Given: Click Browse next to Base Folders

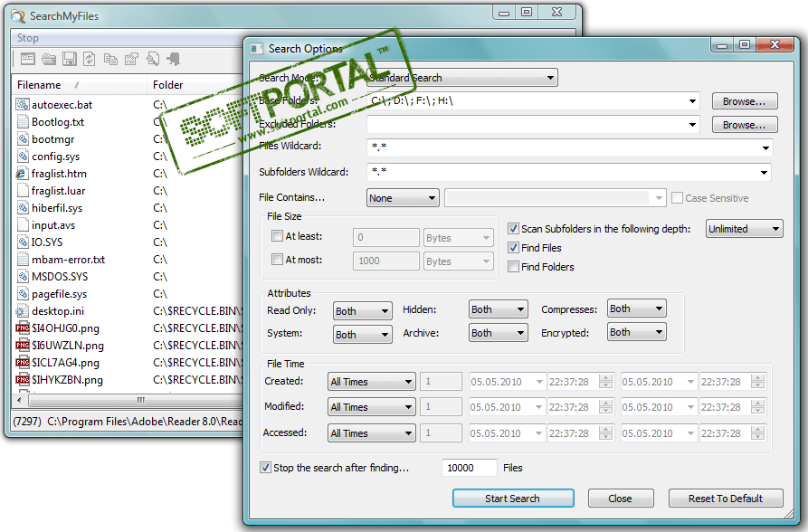Looking at the screenshot, I should pyautogui.click(x=744, y=101).
